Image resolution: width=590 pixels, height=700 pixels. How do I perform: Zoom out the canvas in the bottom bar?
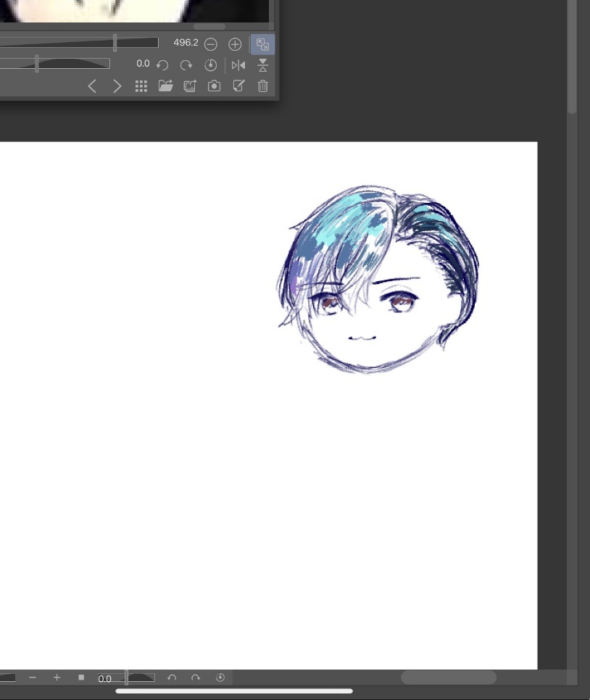click(x=33, y=678)
